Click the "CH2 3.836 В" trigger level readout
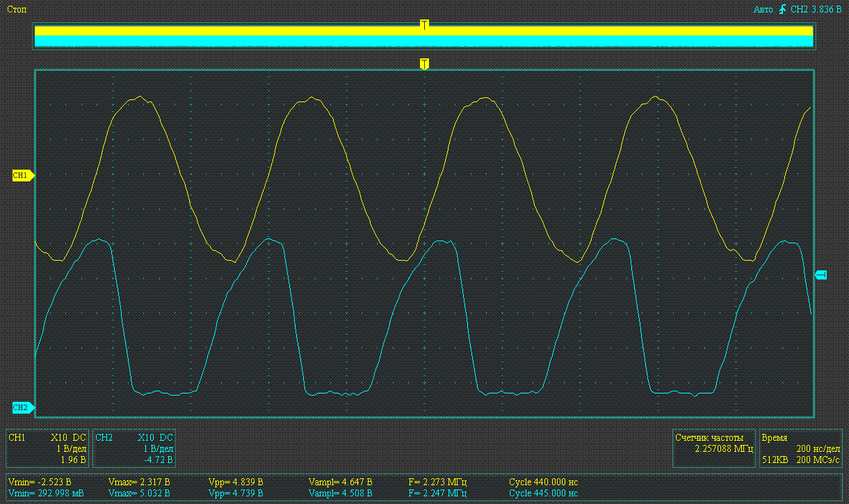849x504 pixels. (817, 10)
